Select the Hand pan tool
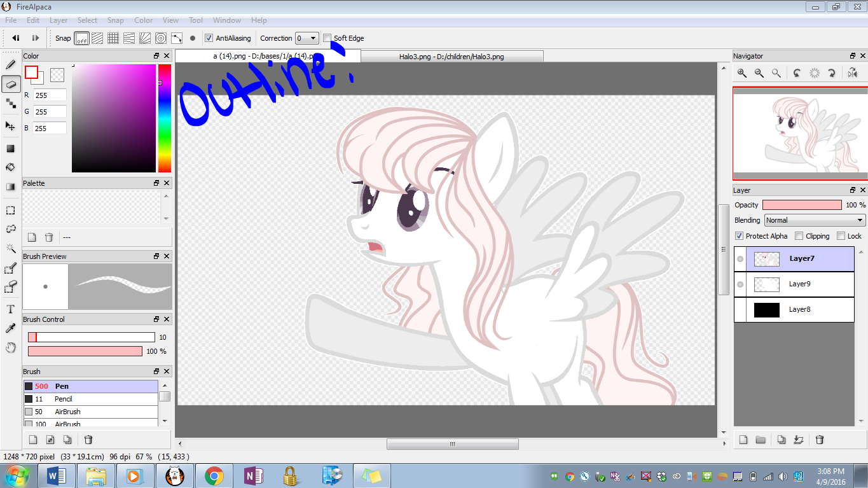This screenshot has width=868, height=488. pyautogui.click(x=11, y=347)
